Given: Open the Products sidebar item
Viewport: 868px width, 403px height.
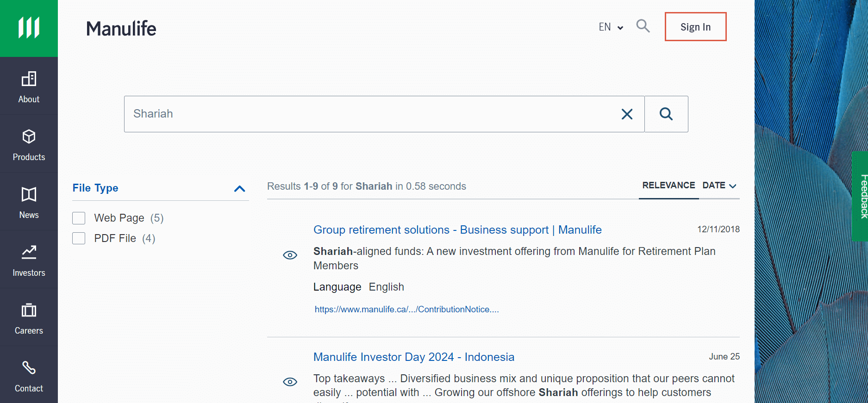Looking at the screenshot, I should (x=29, y=145).
